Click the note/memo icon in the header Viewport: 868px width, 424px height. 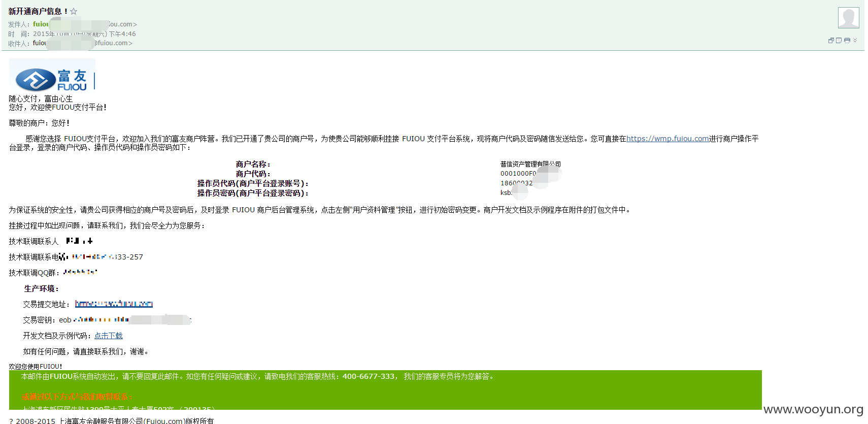(839, 41)
